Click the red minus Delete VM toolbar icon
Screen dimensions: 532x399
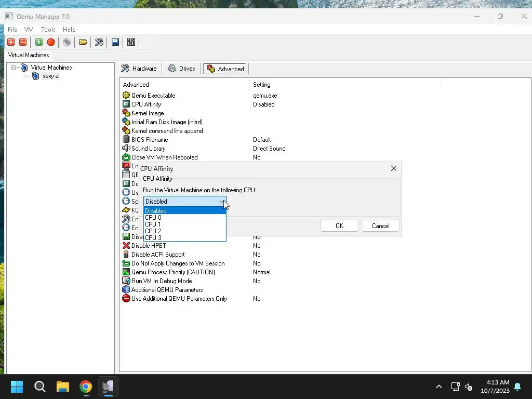point(23,42)
